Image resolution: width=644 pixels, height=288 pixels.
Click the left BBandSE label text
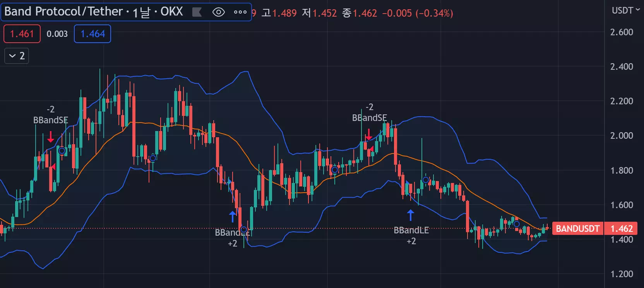(x=51, y=120)
